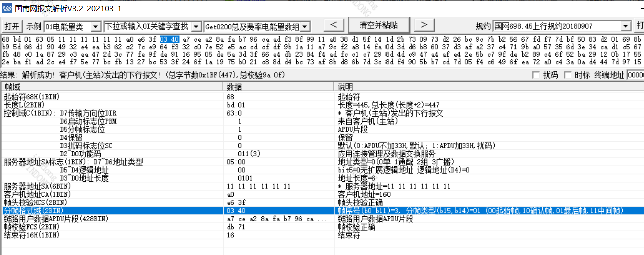The image size is (644, 255).
Task: Click the 清空并粘贴 button
Action: click(x=379, y=25)
